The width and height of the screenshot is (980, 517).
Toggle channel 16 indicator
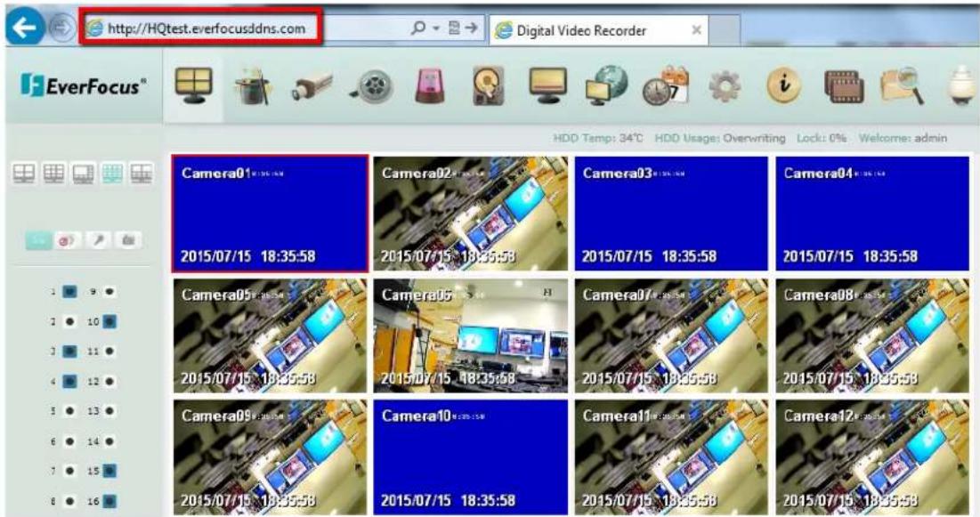[110, 501]
